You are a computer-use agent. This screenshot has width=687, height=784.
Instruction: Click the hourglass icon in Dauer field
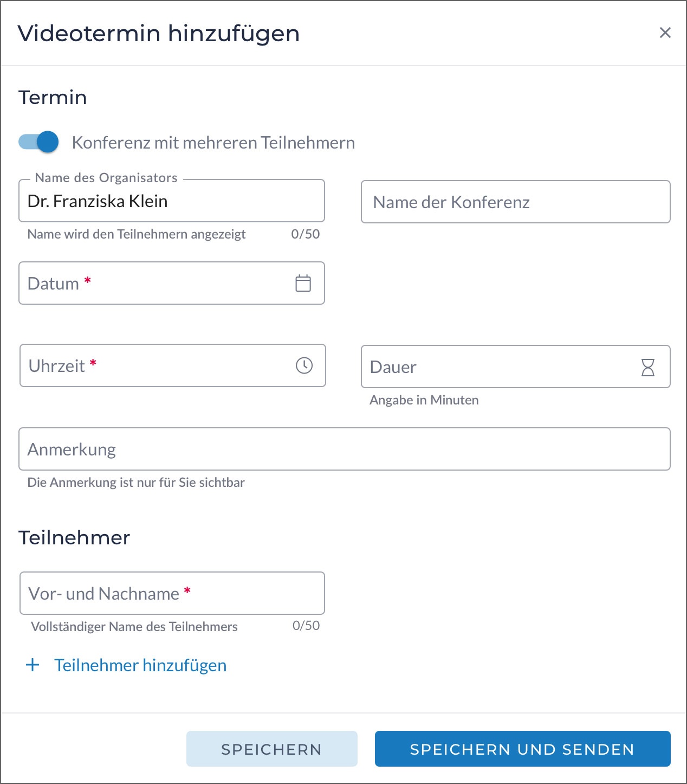pyautogui.click(x=647, y=367)
